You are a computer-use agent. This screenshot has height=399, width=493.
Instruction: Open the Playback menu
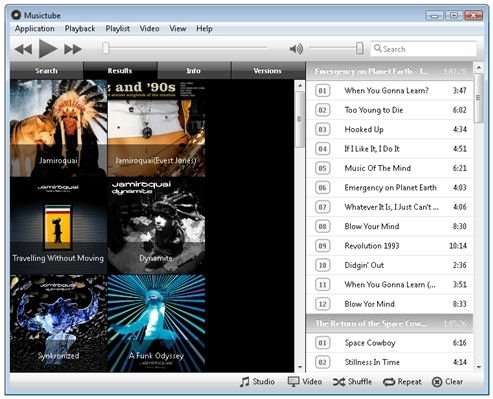point(80,29)
